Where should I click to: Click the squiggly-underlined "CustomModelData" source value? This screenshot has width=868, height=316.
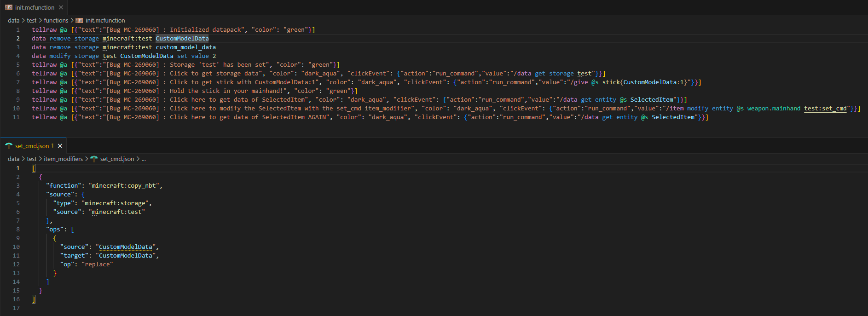(x=125, y=247)
